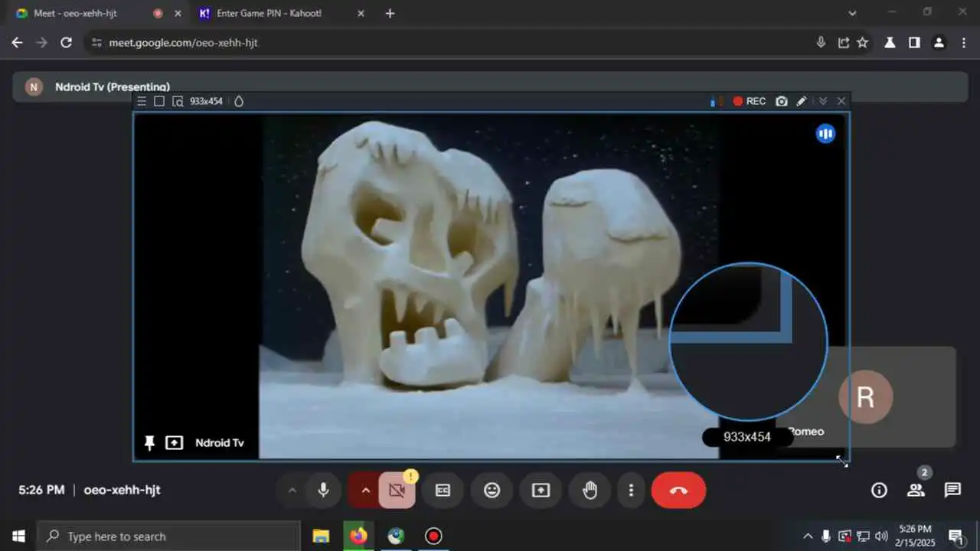Screen dimensions: 980x551
Task: Reload the Meet page
Action: pyautogui.click(x=67, y=43)
